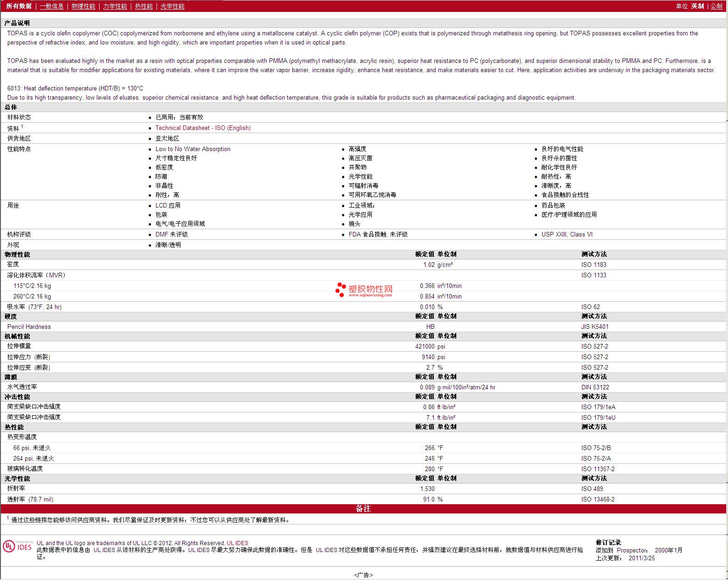Open the 一般信息 tab
728x580 pixels.
point(51,6)
